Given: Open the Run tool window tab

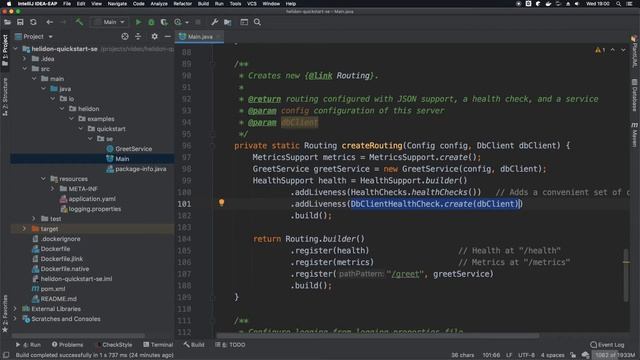Looking at the screenshot, I should pyautogui.click(x=28, y=345).
